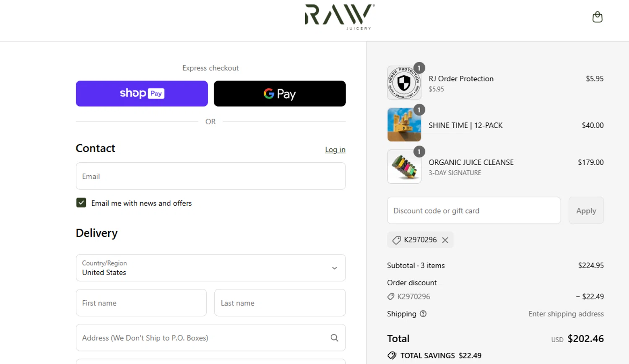Click the First name field

(141, 303)
